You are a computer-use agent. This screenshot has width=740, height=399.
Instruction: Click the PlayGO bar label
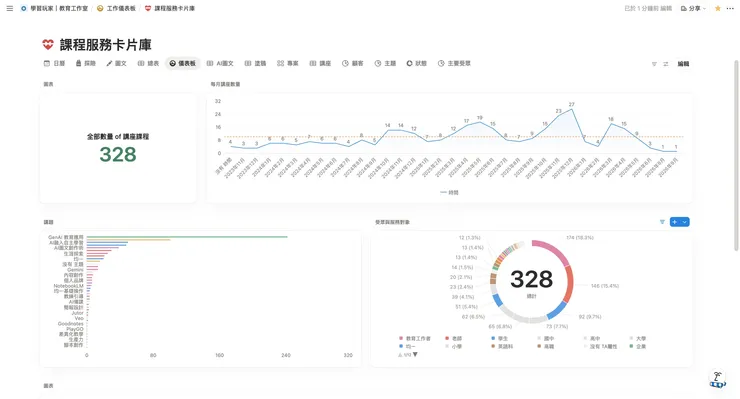coord(75,329)
